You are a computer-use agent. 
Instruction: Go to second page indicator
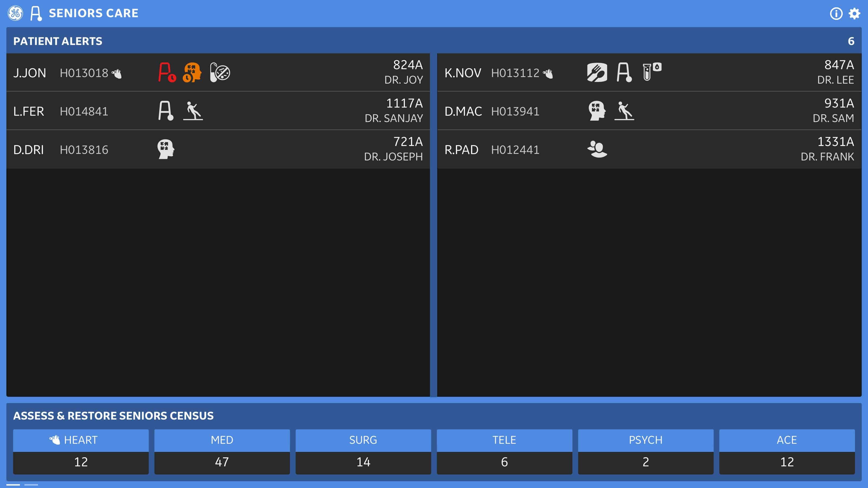31,485
